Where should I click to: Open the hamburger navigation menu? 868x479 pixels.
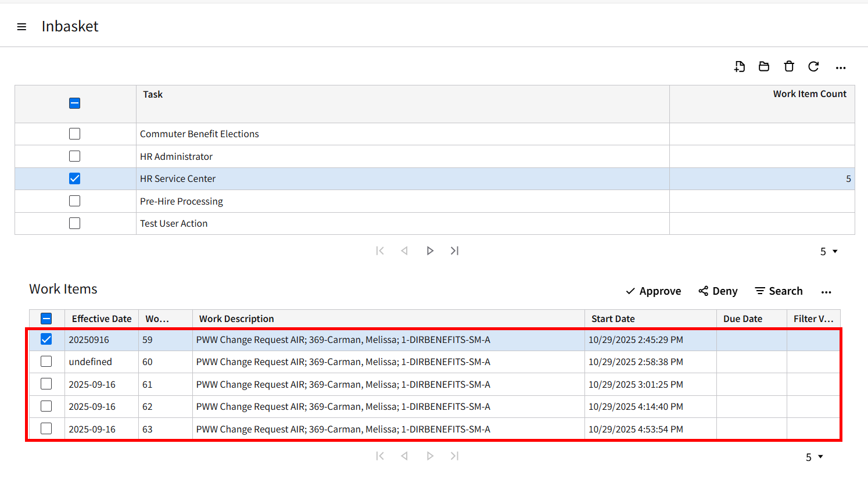tap(21, 27)
